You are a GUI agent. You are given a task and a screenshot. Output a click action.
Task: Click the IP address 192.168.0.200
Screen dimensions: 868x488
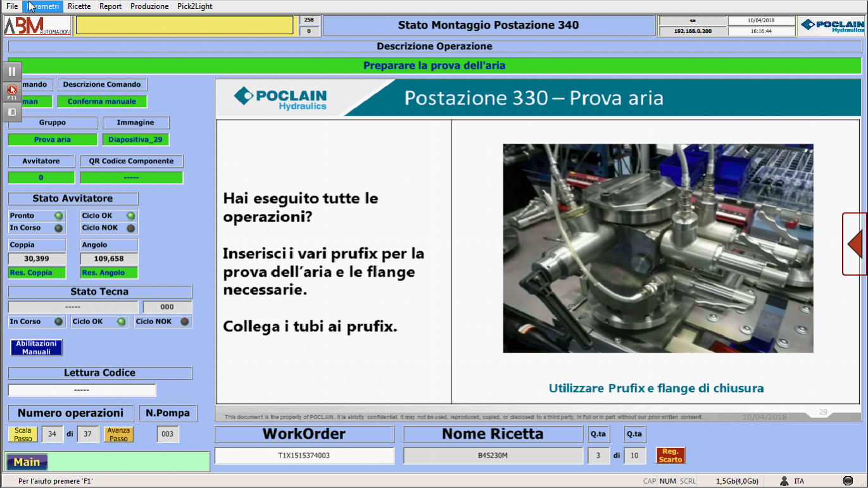point(693,30)
